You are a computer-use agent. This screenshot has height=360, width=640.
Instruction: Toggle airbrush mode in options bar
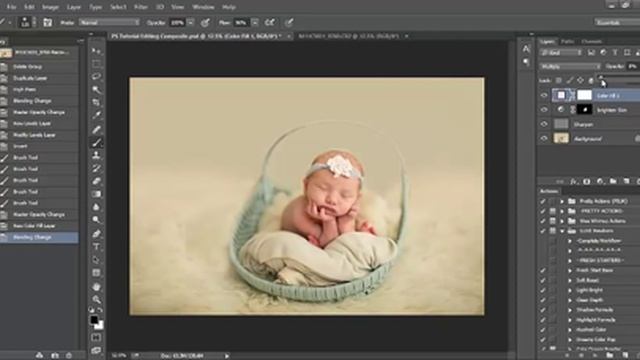[270, 22]
